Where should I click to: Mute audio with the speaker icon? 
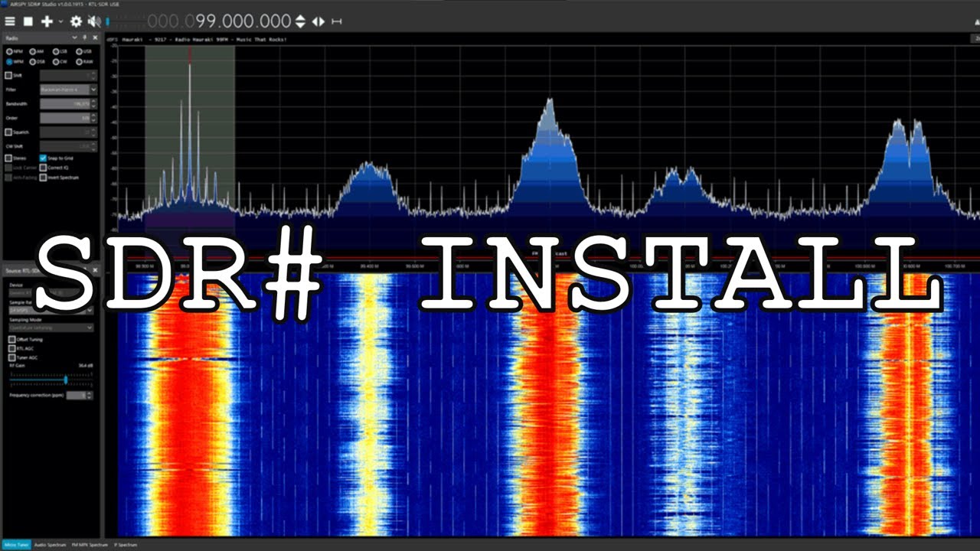(x=94, y=21)
